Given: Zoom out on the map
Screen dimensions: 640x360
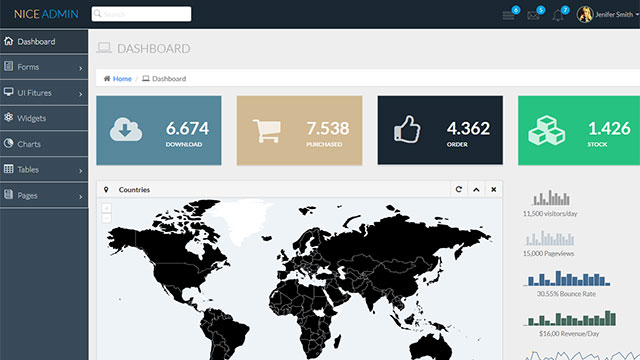Looking at the screenshot, I should point(106,218).
